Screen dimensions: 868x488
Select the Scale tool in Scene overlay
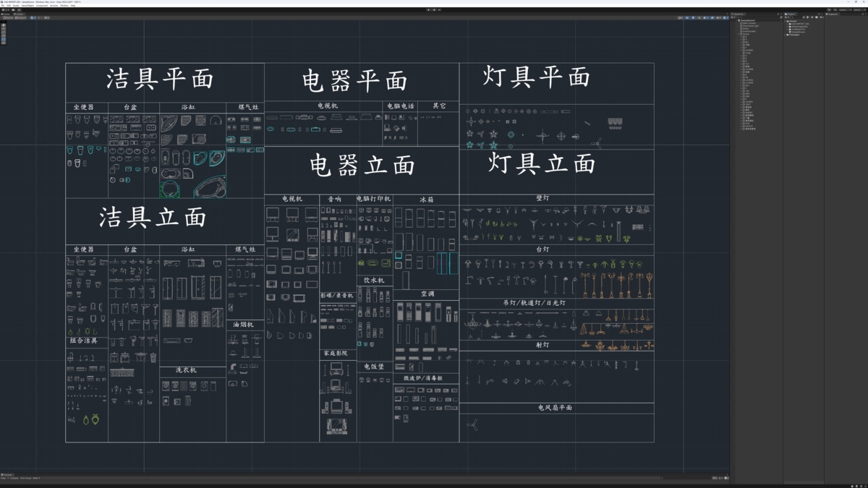4,35
